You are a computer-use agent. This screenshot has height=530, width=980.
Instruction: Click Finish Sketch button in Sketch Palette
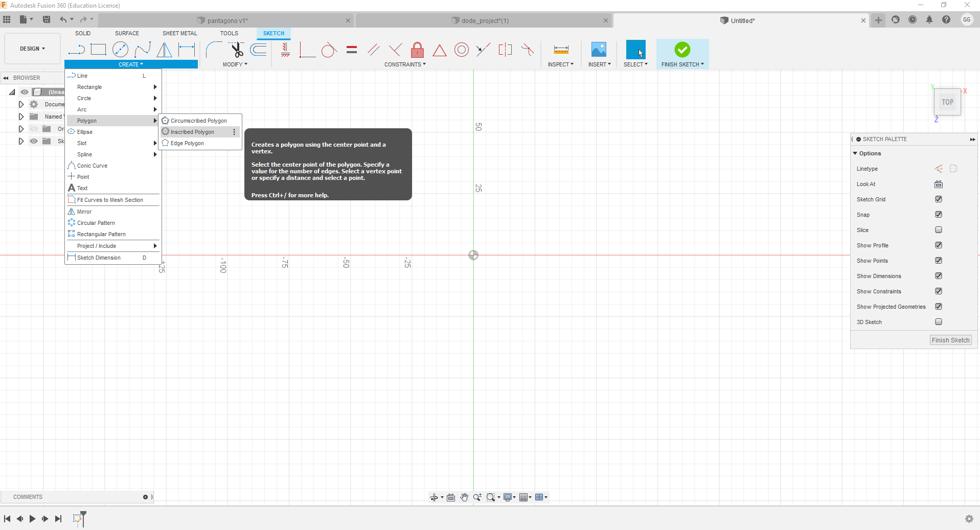[x=950, y=340]
